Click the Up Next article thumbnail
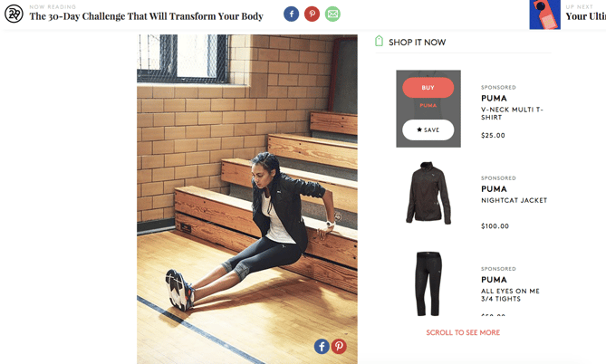Image resolution: width=606 pixels, height=364 pixels. click(545, 14)
